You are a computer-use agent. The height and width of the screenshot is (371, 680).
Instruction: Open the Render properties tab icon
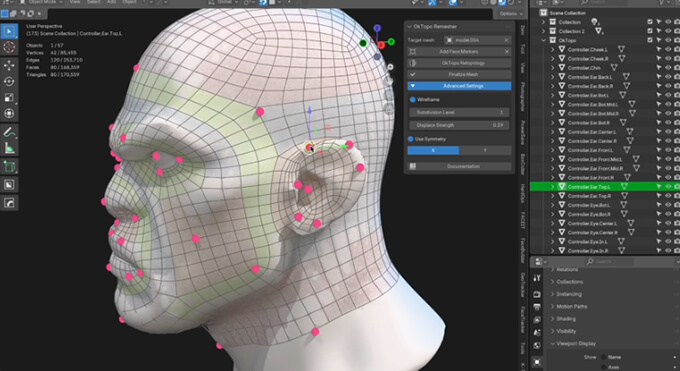[x=537, y=294]
